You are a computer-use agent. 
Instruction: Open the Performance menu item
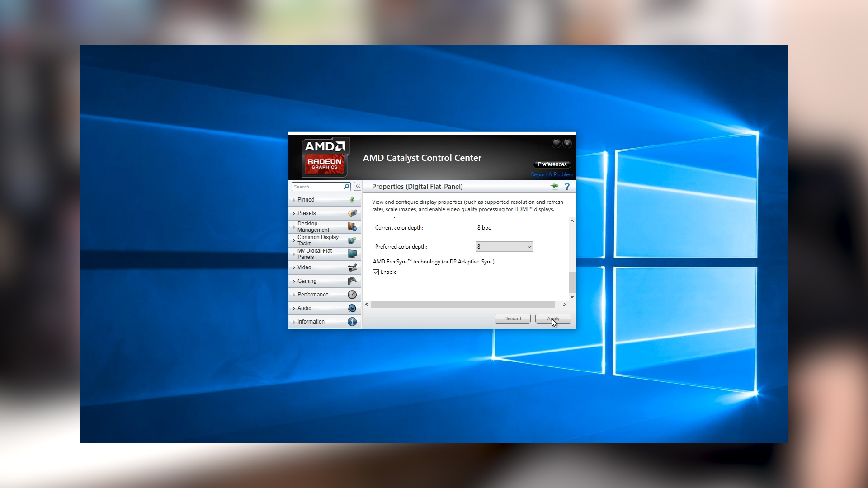325,295
